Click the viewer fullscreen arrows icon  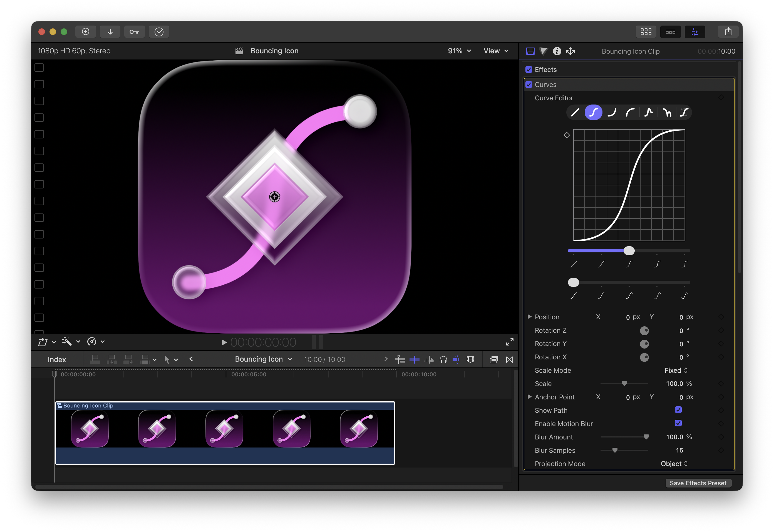tap(509, 342)
